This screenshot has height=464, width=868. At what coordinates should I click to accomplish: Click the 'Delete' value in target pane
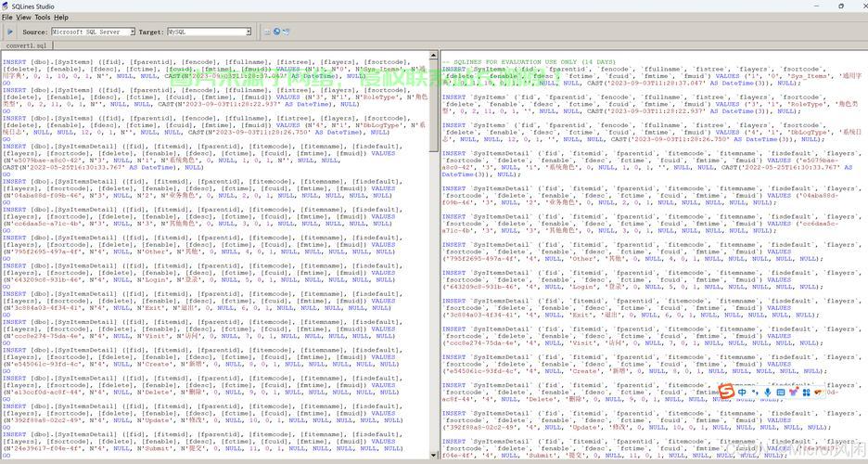tap(542, 399)
